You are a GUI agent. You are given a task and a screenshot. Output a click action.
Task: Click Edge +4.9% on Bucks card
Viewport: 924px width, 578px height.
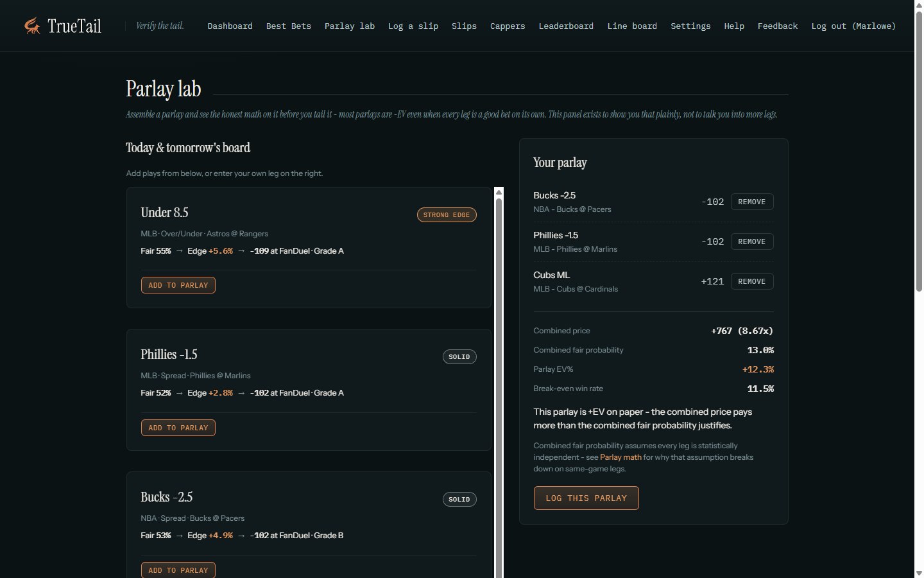pos(210,536)
